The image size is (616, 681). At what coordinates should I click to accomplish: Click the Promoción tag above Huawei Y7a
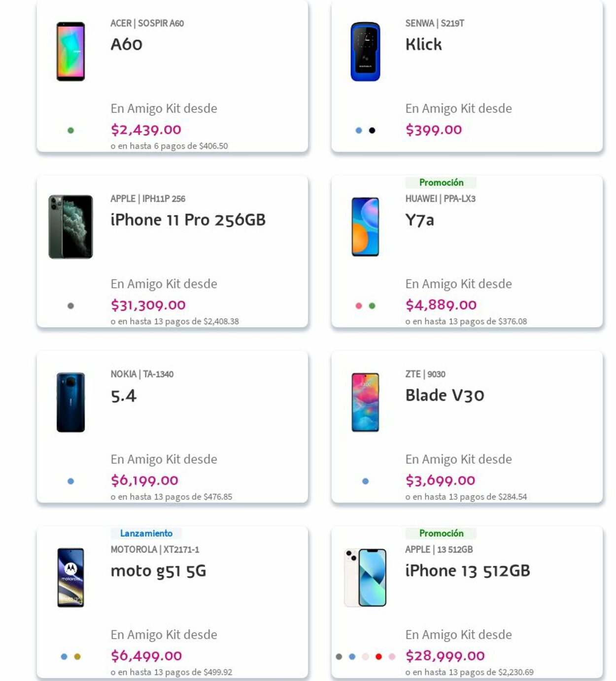(441, 182)
